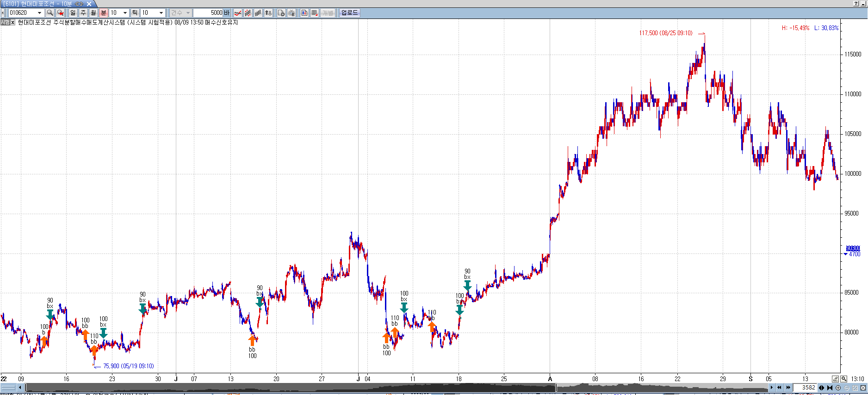Viewport: 868px width, 395px height.
Task: Click the overview timeline slider handle
Action: pos(556,388)
